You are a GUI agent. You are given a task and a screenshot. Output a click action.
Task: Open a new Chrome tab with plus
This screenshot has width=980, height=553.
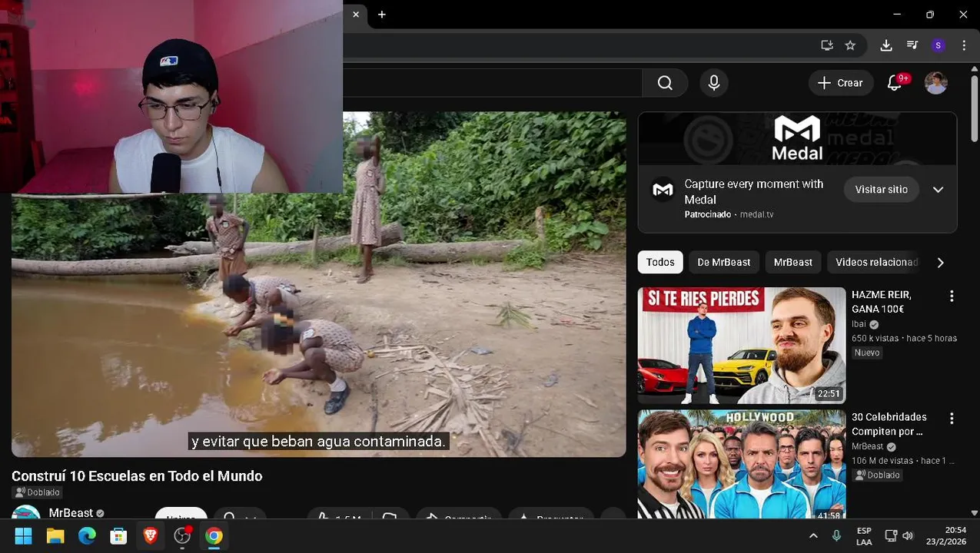381,15
